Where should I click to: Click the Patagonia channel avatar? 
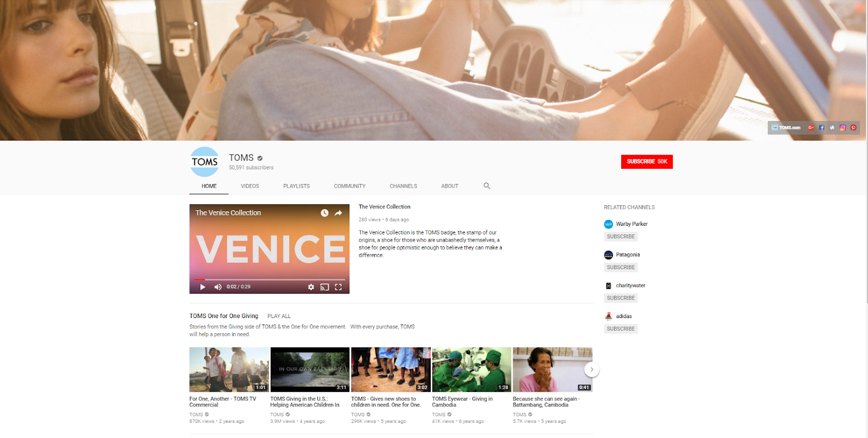609,255
